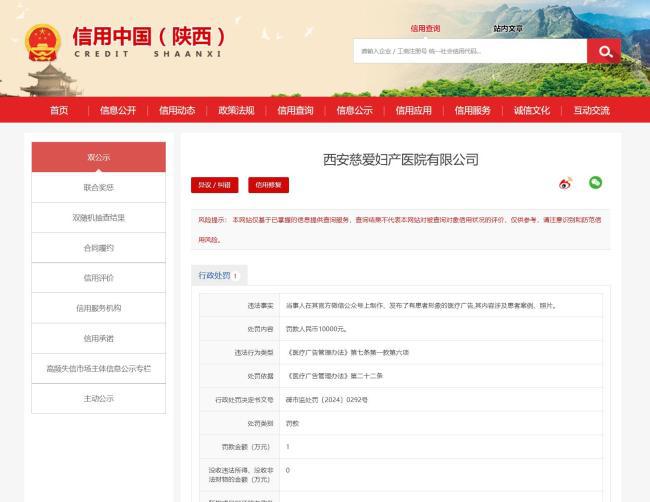The height and width of the screenshot is (502, 650).
Task: Click the 信用中国（陕西） site title
Action: point(149,36)
